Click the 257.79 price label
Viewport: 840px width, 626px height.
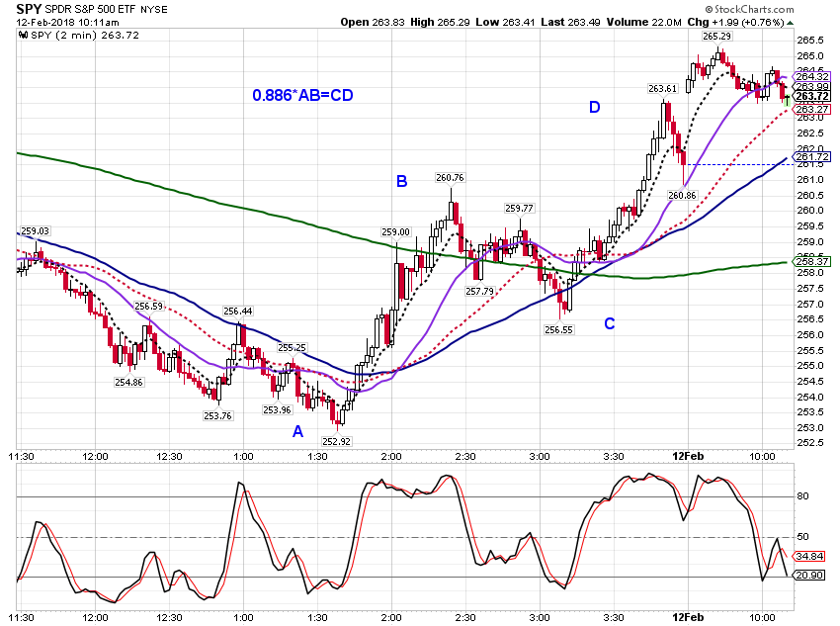coord(479,292)
